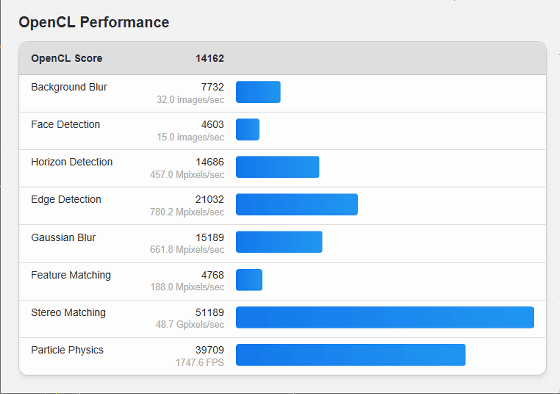Select the OpenCL Score header row
560x394 pixels.
coord(282,58)
